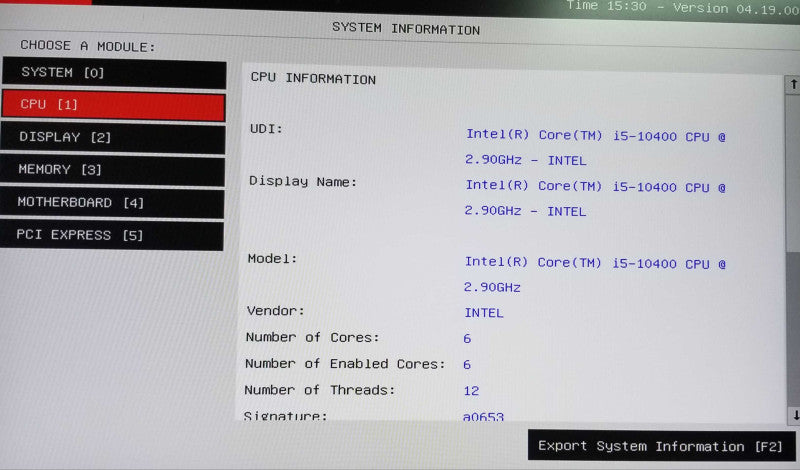
Task: Select the CPU [1] module
Action: coord(113,105)
